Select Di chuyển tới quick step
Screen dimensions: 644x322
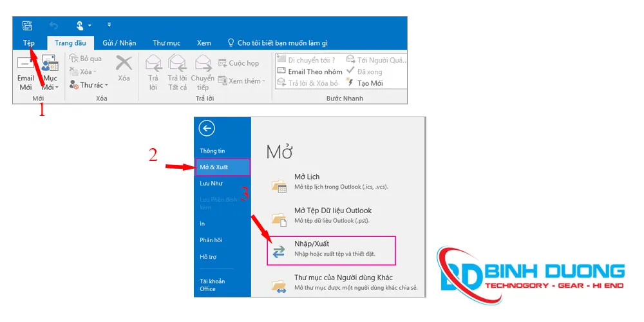(x=307, y=60)
